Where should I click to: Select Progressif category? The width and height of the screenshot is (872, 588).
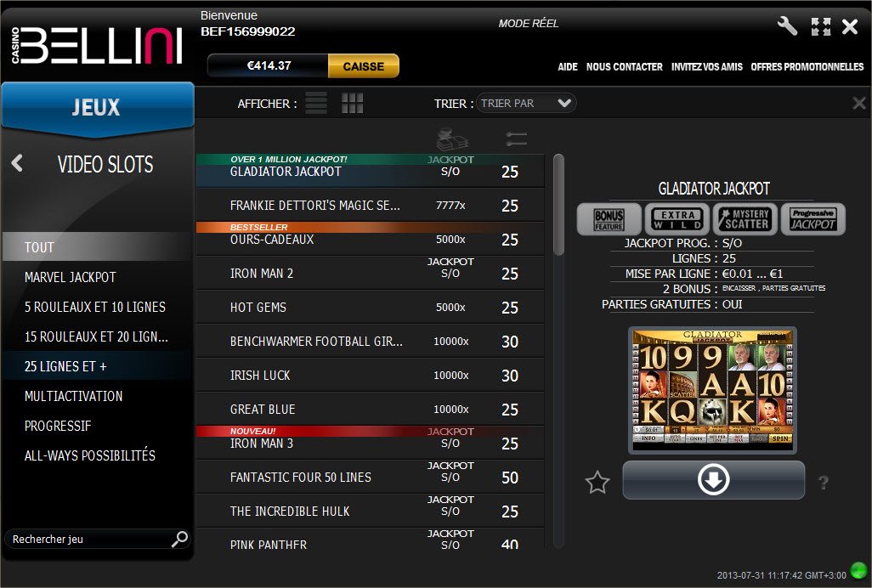98,426
